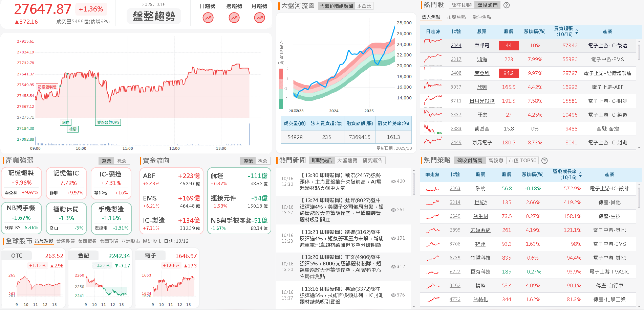Select the 高股息 strategy tab

click(x=496, y=161)
